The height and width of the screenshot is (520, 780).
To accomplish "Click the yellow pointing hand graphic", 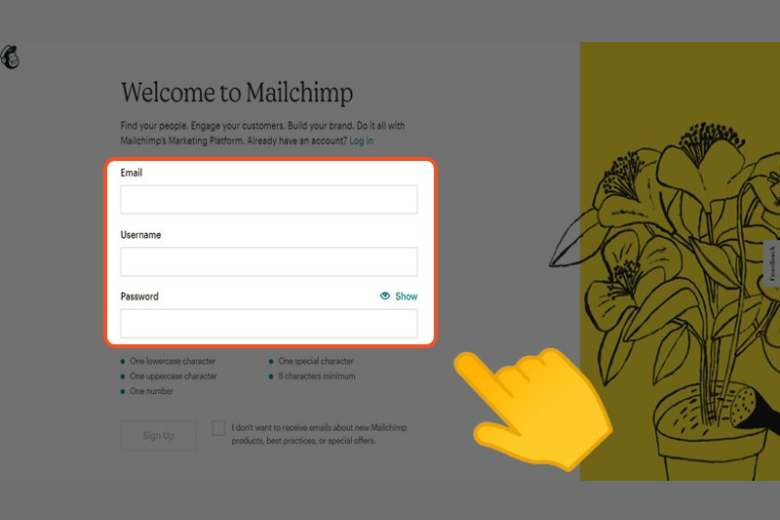I will 532,409.
